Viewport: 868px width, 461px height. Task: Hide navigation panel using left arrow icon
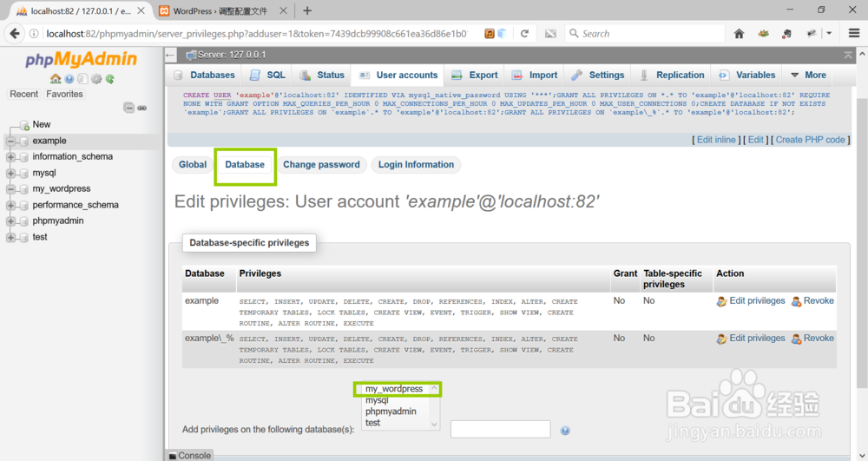click(170, 55)
